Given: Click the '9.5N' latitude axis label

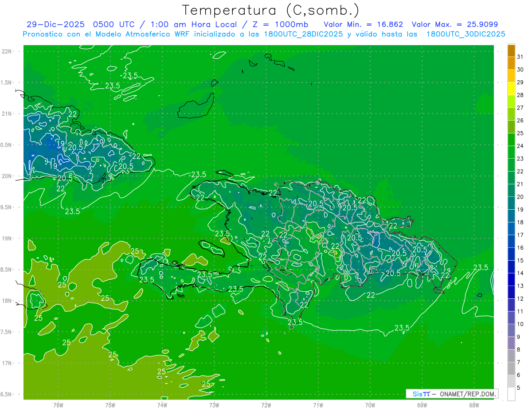Looking at the screenshot, I should (6, 207).
